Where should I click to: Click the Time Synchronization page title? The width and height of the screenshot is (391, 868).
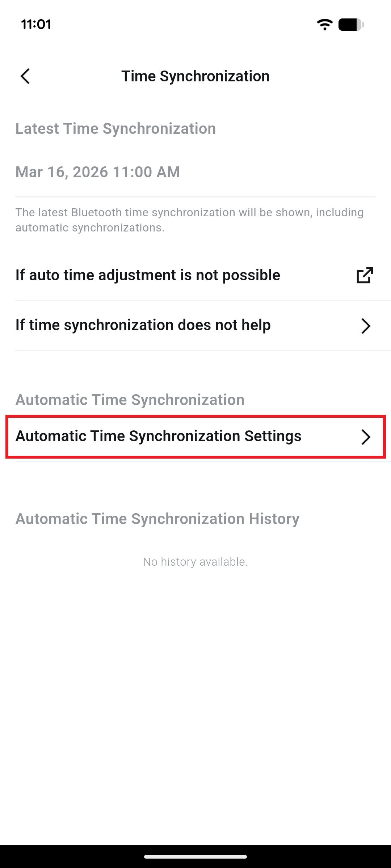coord(195,76)
